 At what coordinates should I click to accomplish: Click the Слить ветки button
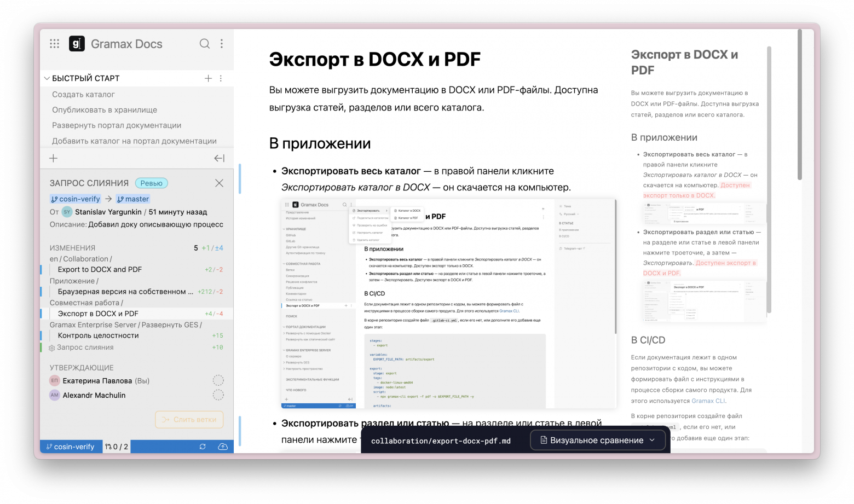(189, 420)
